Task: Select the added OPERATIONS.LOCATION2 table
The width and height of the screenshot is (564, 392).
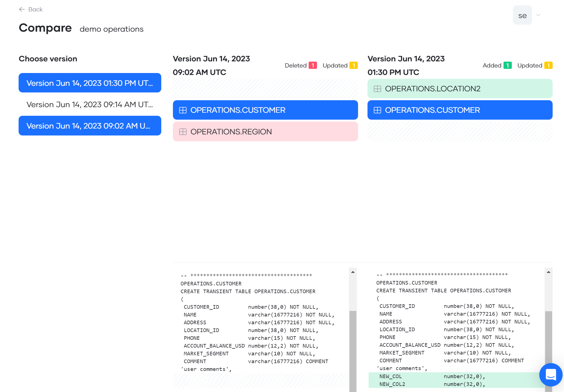Action: [x=459, y=89]
